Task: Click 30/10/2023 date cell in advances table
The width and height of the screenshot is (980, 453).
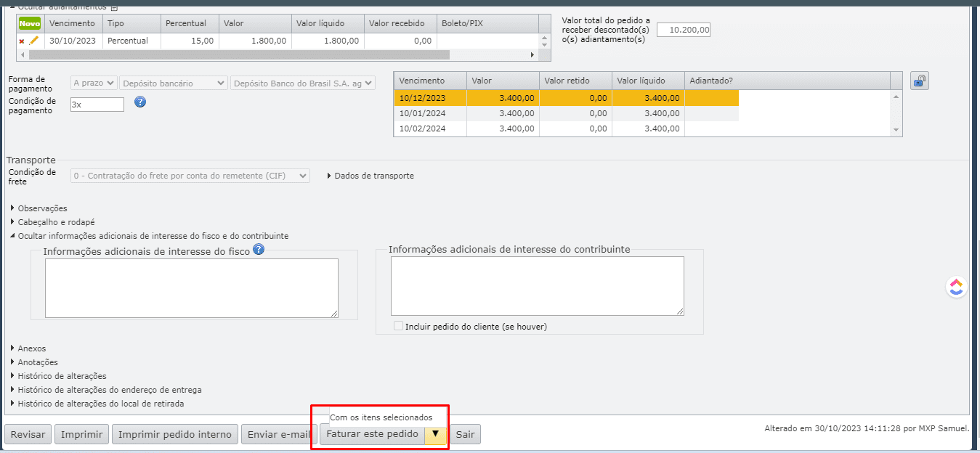Action: coord(73,41)
